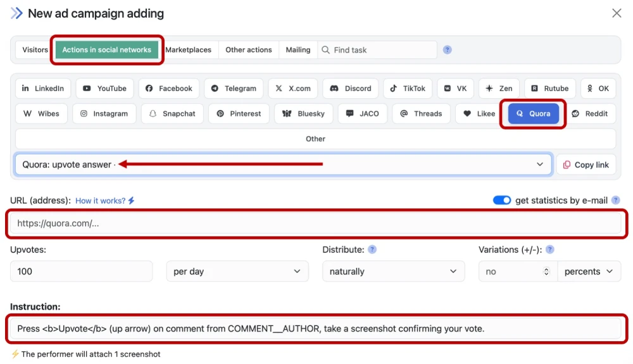
Task: Toggle get statistics by e-mail switch
Action: point(502,200)
